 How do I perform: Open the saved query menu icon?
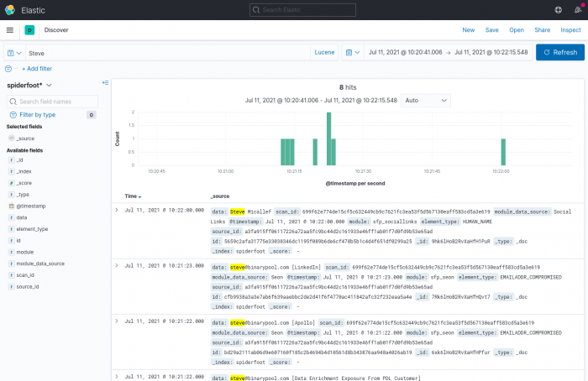14,53
